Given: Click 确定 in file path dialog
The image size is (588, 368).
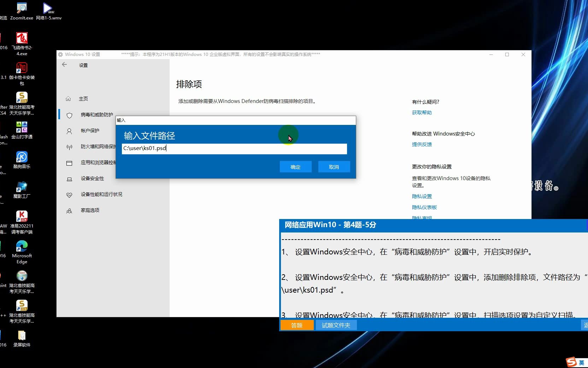Looking at the screenshot, I should (295, 167).
